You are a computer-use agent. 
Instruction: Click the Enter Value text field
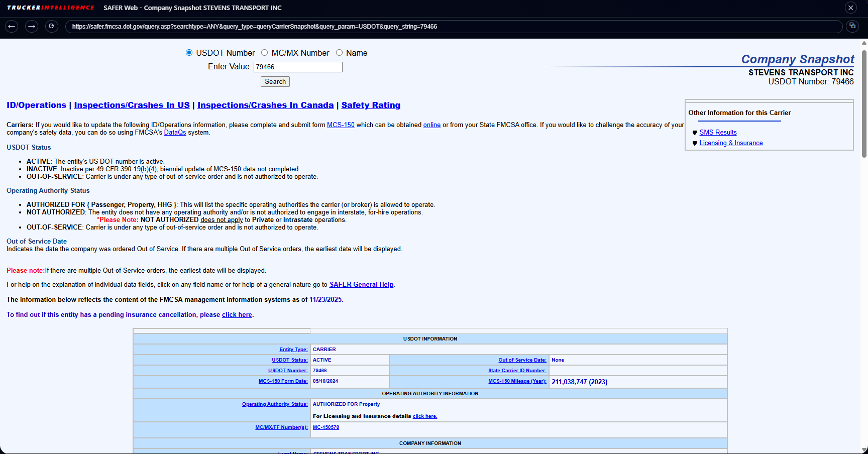coord(298,67)
